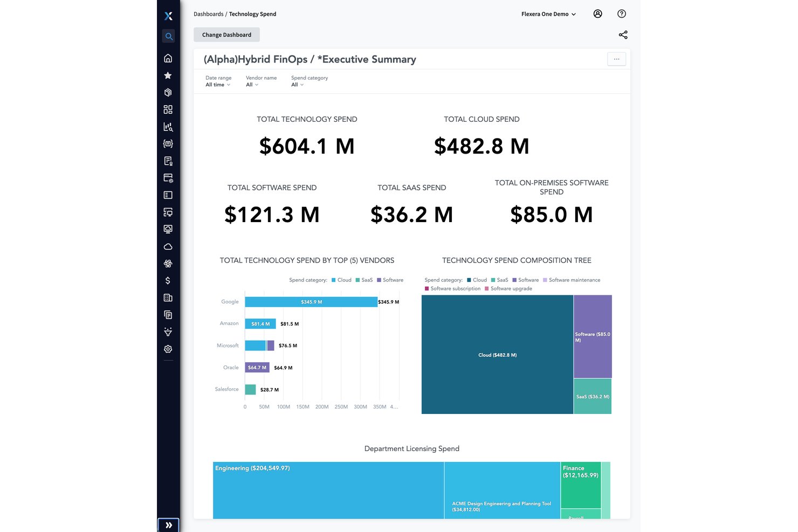Toggle Cloud legend in composition tree
This screenshot has width=798, height=532.
coord(477,280)
